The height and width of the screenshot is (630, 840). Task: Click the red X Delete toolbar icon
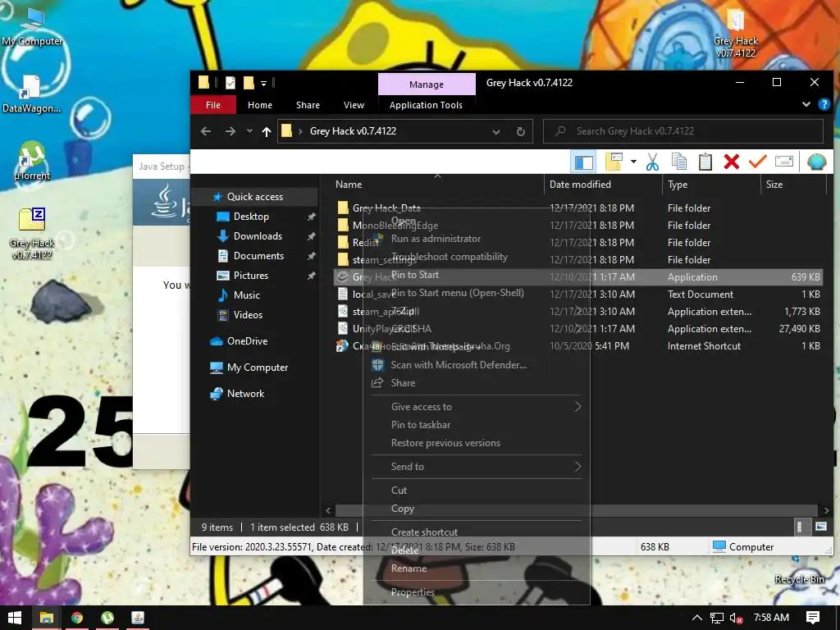[x=731, y=162]
